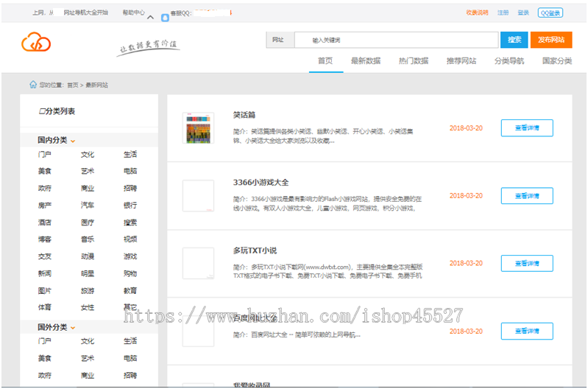The width and height of the screenshot is (588, 389).
Task: Open the 3366小游戏大全 listing title
Action: point(261,183)
